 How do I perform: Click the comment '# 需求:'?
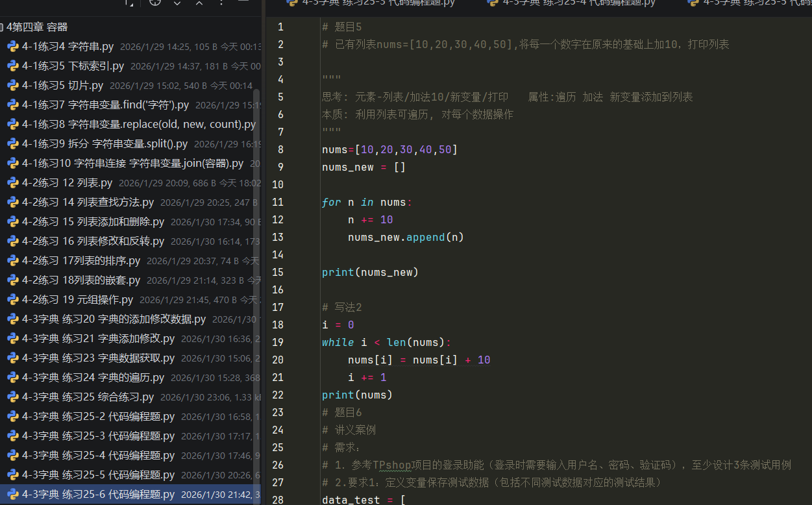(x=342, y=448)
